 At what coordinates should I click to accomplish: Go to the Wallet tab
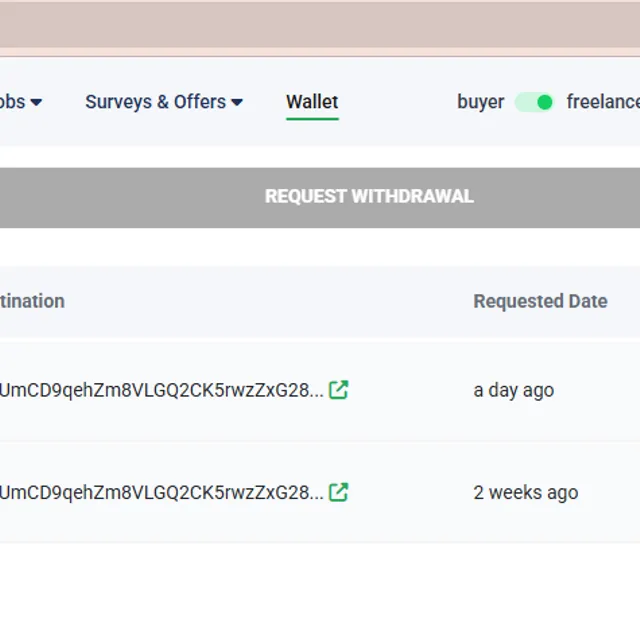pos(312,102)
